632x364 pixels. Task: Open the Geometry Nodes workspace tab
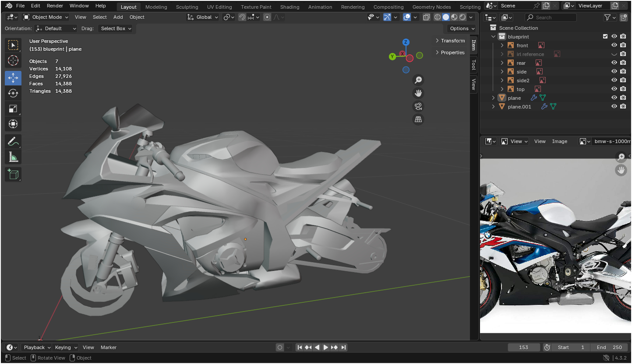tap(432, 7)
